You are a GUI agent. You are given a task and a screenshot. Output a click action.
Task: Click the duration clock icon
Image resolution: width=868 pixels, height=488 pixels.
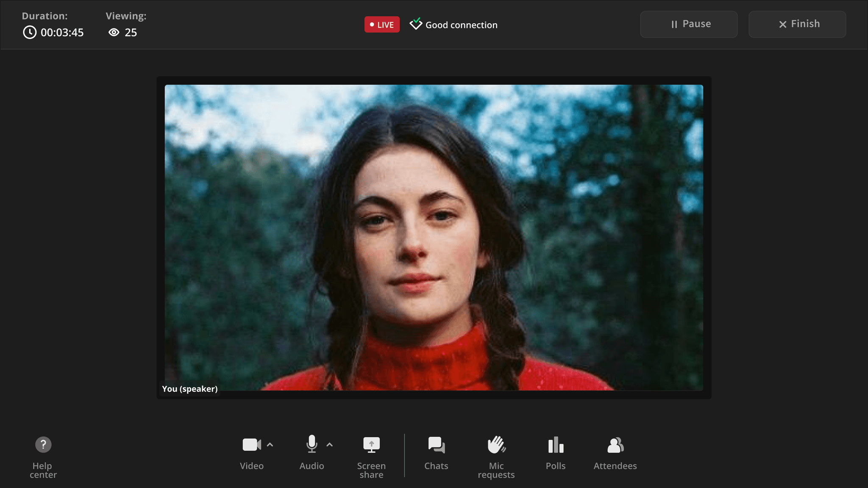tap(30, 33)
